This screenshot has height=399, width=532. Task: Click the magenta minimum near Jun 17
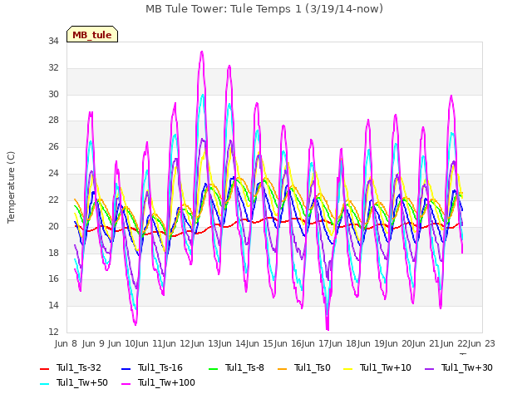tap(328, 329)
